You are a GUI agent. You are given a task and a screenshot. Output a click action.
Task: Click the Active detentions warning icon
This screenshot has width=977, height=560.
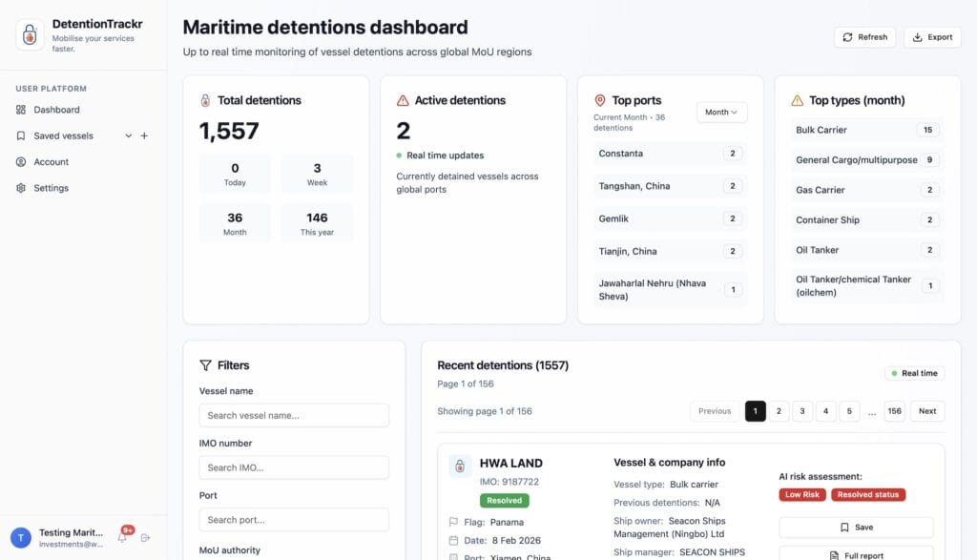point(403,100)
